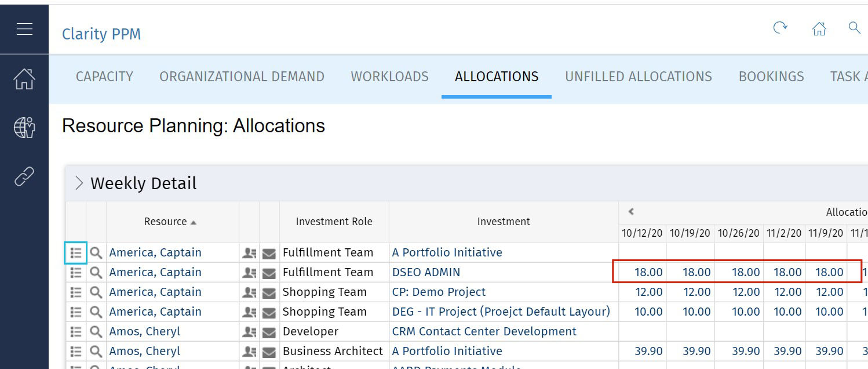
Task: Click the chain link icon in sidebar
Action: pos(24,175)
